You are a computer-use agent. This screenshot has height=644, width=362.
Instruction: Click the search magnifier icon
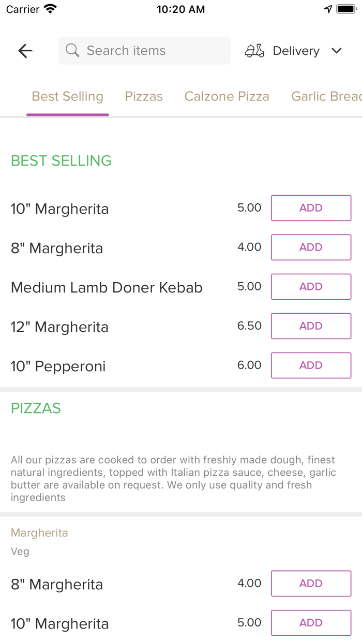click(x=72, y=50)
